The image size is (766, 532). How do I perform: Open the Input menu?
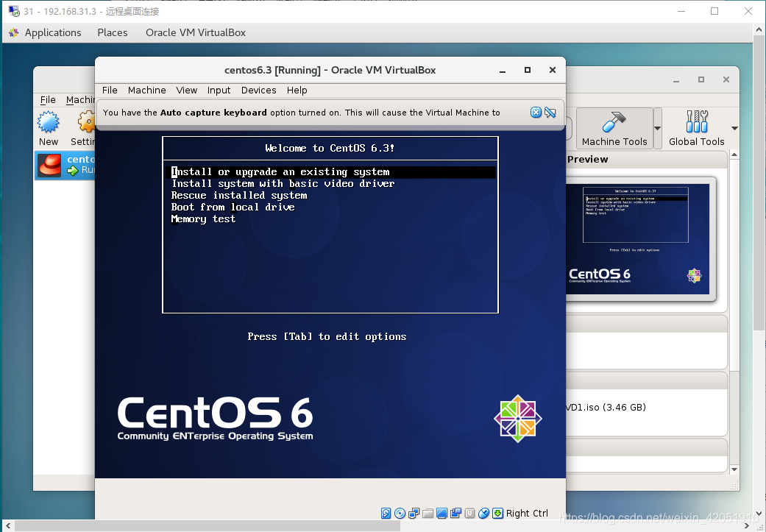click(219, 90)
